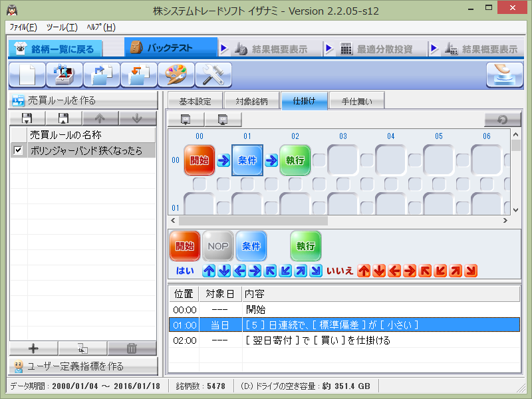This screenshot has width=532, height=399.
Task: Open the wrench and hammer tools icon
Action: (213, 74)
